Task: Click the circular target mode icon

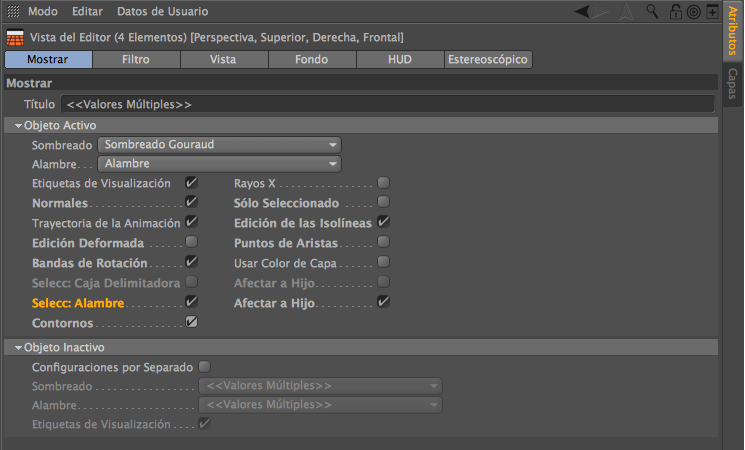Action: tap(693, 12)
